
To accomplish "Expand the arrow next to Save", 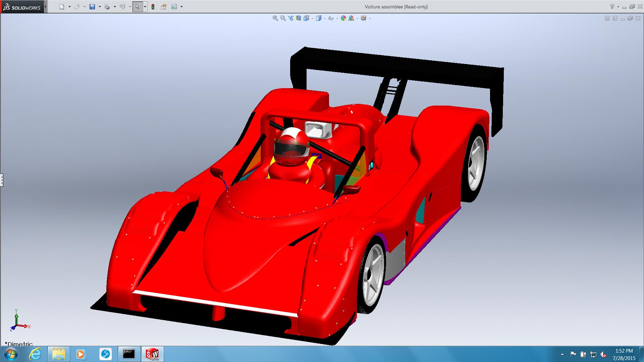I will point(100,7).
